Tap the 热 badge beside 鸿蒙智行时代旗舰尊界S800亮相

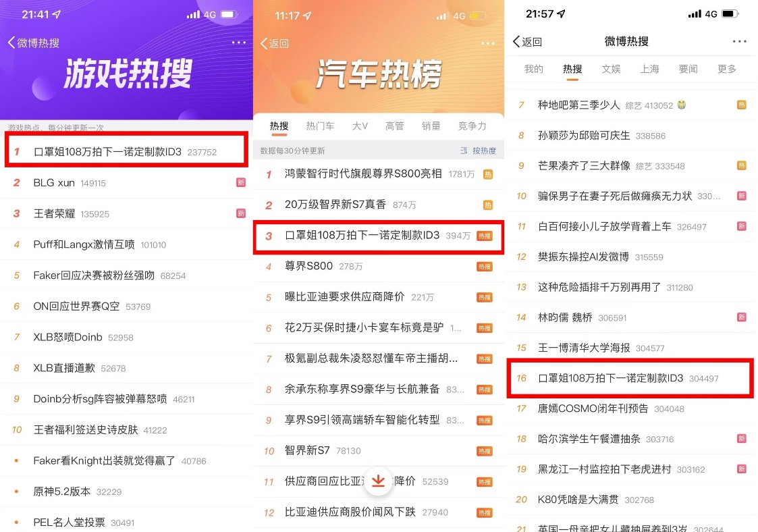[488, 174]
